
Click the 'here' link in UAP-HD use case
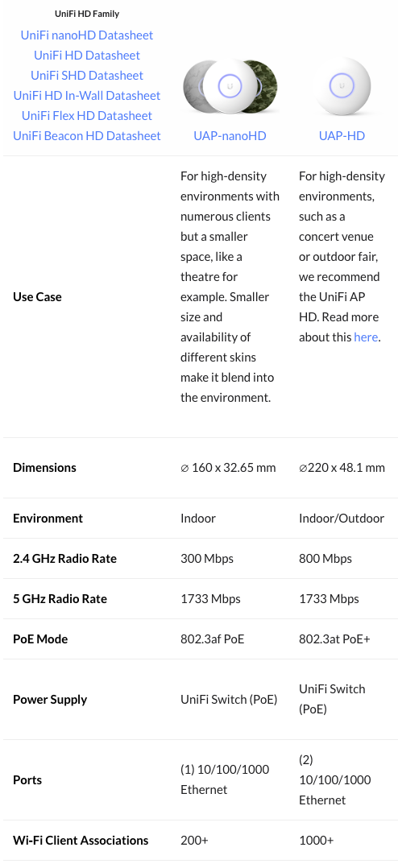(x=366, y=337)
